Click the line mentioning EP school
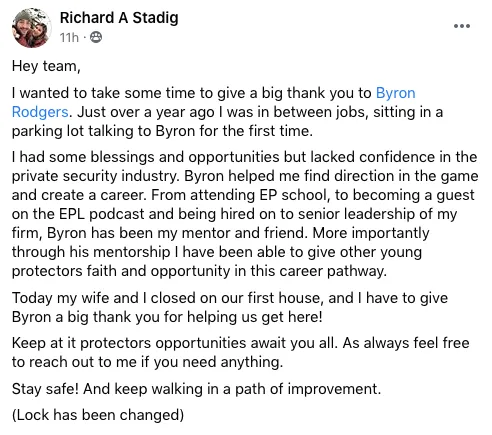492x435 pixels. point(243,195)
